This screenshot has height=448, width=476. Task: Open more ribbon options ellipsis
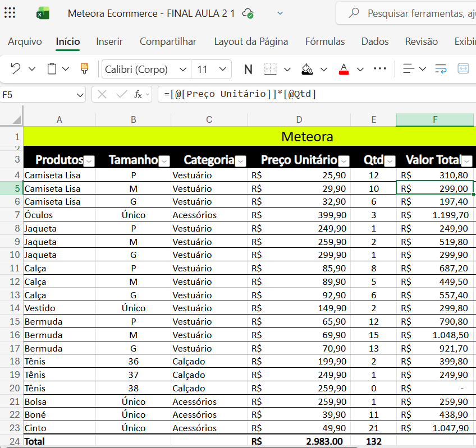click(x=380, y=69)
